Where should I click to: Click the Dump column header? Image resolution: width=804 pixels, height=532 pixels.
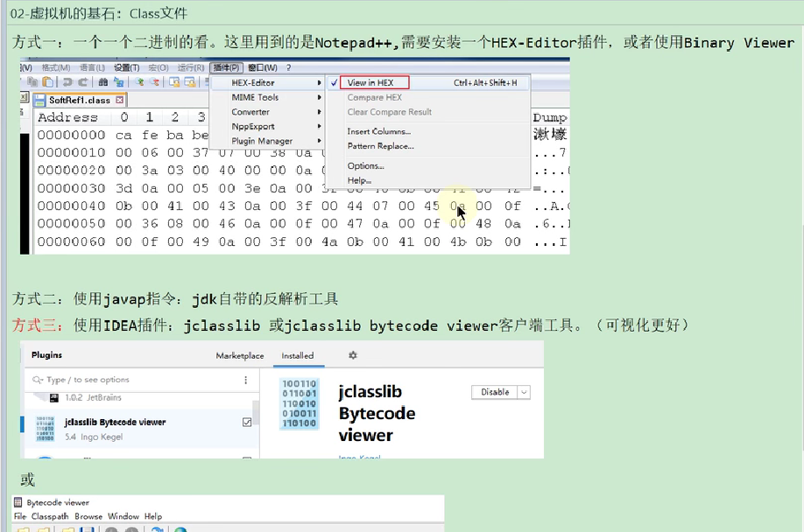[550, 118]
